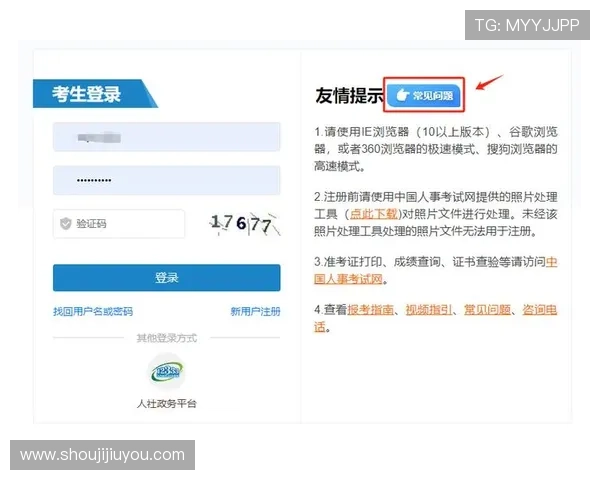
Task: Click into the 验证码 input field
Action: coord(119,224)
